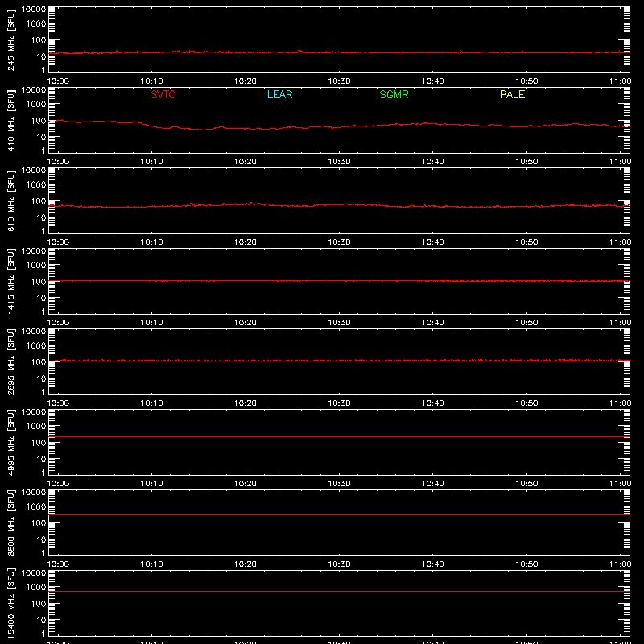Click the 10:40 time label under 4995 MHz plot
Viewport: 644px width, 644px height.
tap(433, 484)
